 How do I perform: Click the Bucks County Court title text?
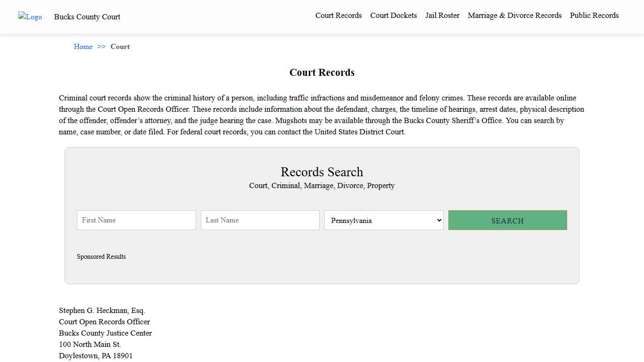point(87,16)
